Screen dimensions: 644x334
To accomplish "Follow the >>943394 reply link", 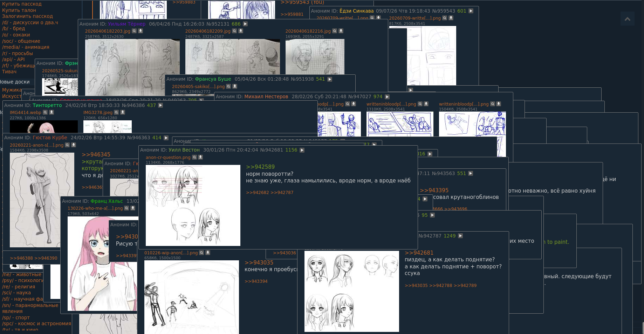I will click(256, 281).
